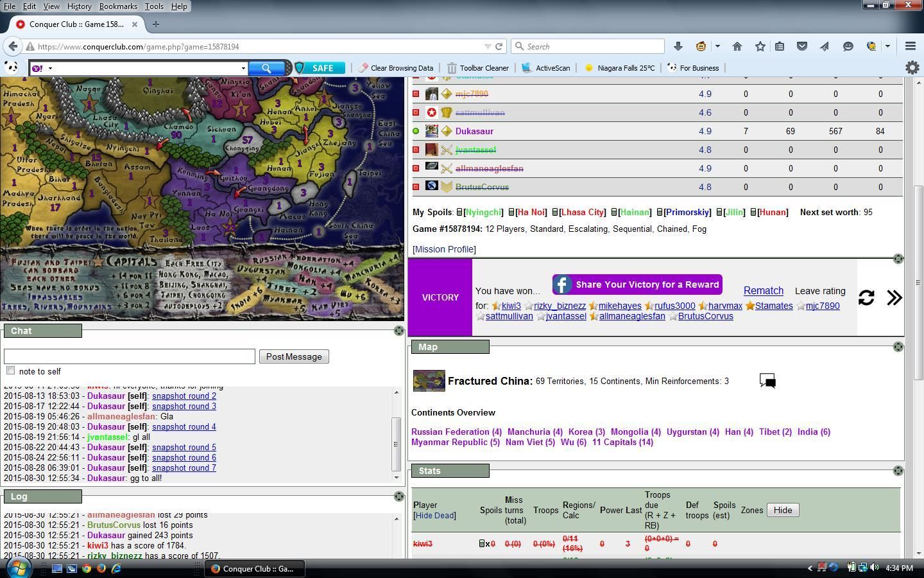Click the Toolbar Cleaner item
Screen dimensions: 924x578
pyautogui.click(x=478, y=67)
